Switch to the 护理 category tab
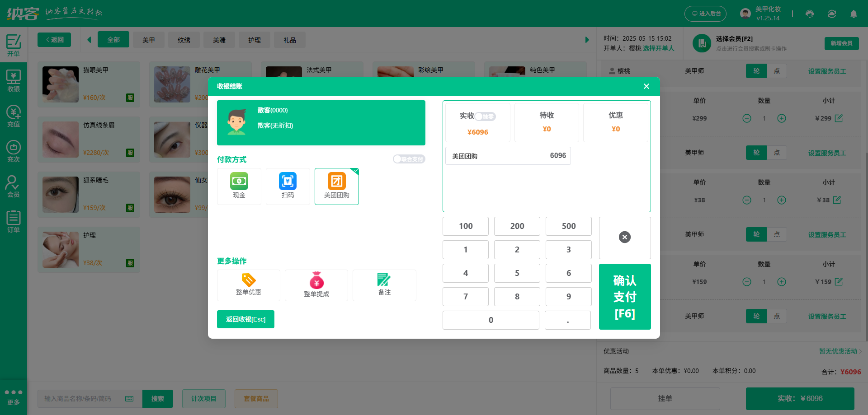The height and width of the screenshot is (415, 868). coord(255,40)
